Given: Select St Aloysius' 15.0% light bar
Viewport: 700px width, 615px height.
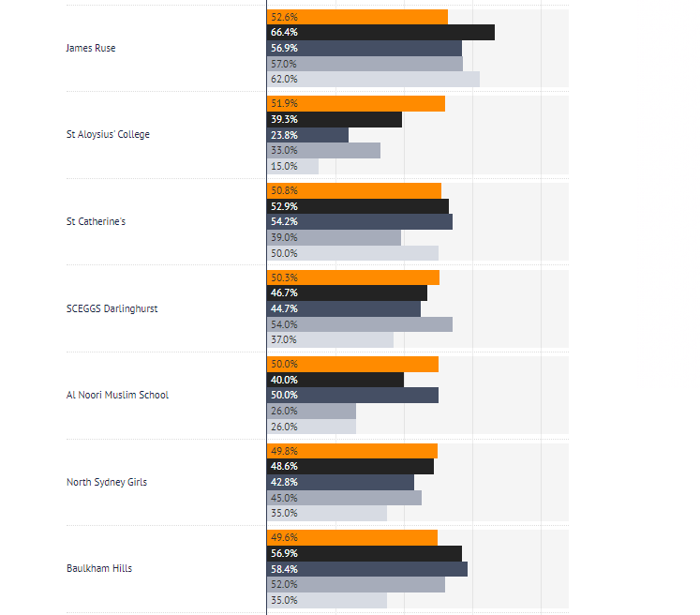Looking at the screenshot, I should click(293, 166).
